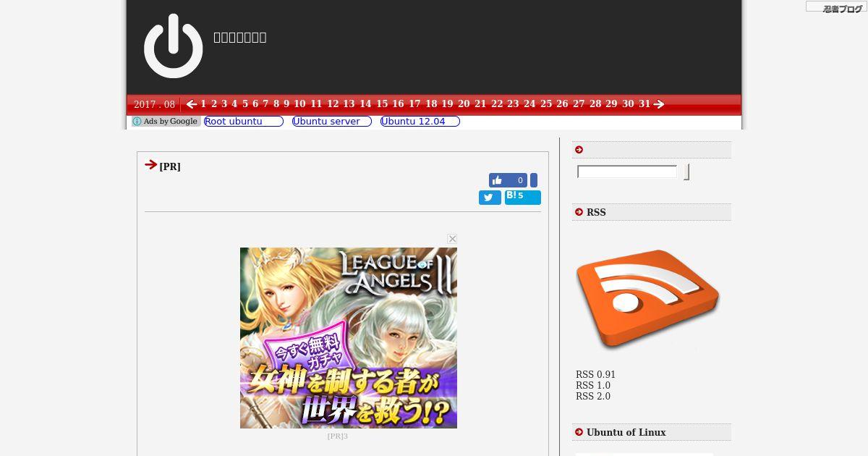Select calendar day 15

pos(382,104)
